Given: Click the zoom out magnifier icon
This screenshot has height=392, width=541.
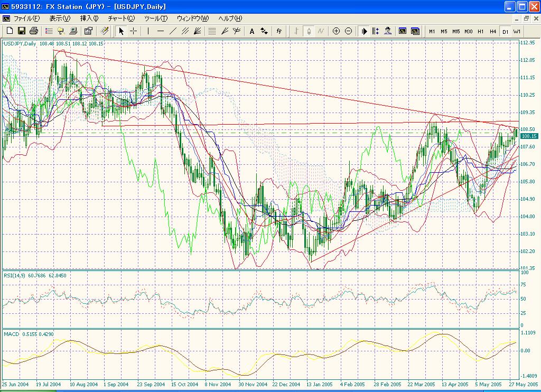Looking at the screenshot, I should pos(349,31).
